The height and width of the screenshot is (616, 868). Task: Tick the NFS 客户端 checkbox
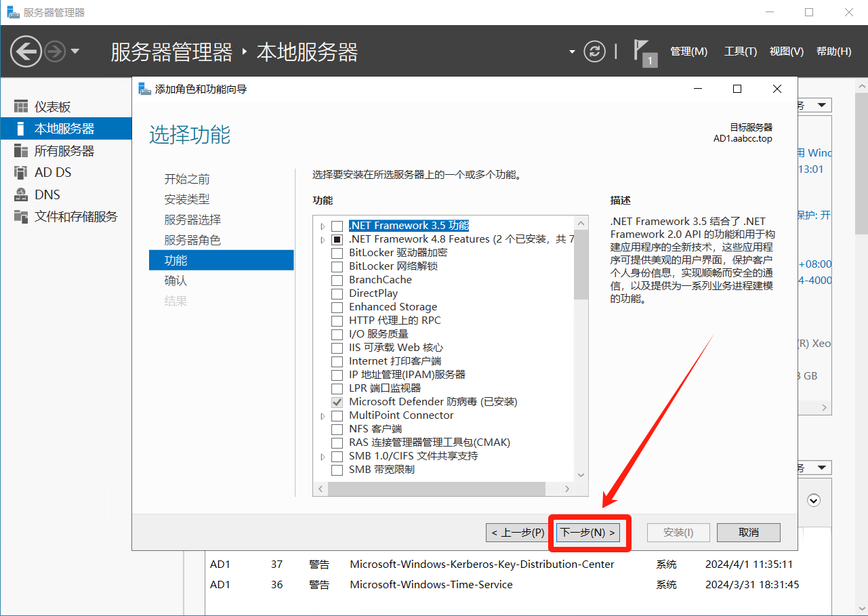point(337,429)
